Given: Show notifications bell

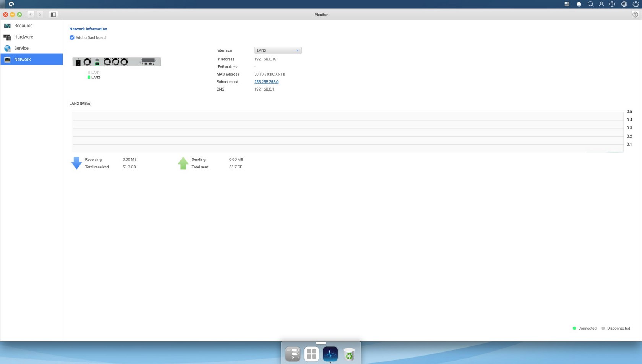Looking at the screenshot, I should coord(579,4).
